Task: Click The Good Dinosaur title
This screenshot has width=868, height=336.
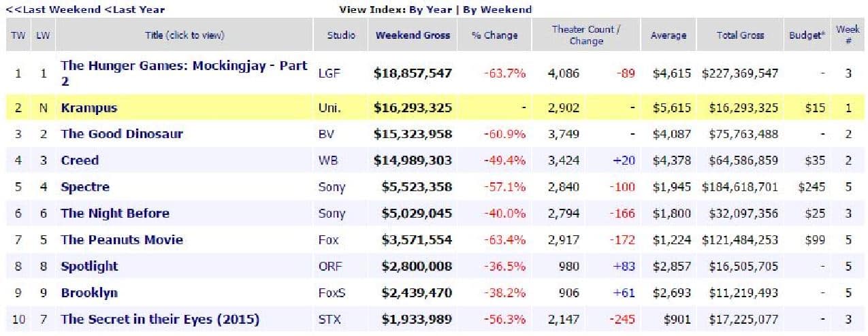Action: tap(121, 134)
